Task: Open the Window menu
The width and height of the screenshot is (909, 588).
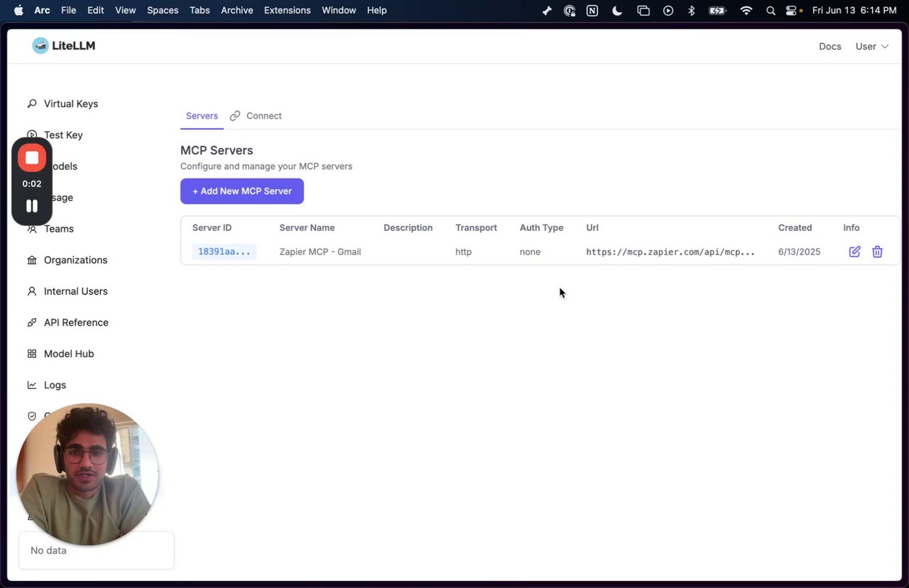Action: click(x=339, y=10)
